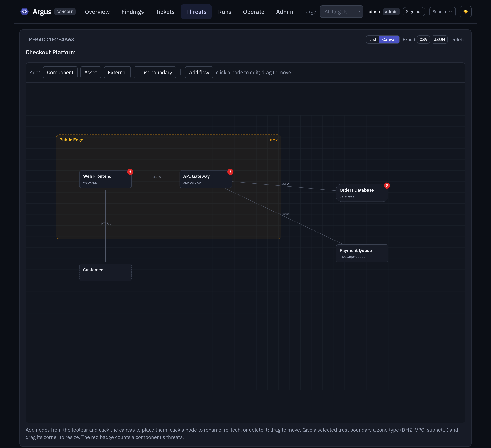Click model ID TM-B4CD1E2F4A68

pyautogui.click(x=50, y=39)
